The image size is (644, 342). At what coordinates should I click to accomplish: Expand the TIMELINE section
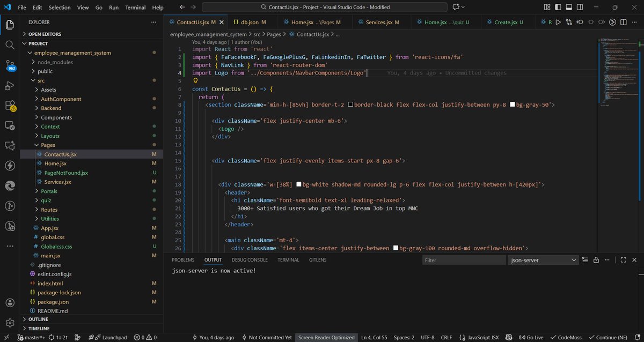pyautogui.click(x=91, y=328)
